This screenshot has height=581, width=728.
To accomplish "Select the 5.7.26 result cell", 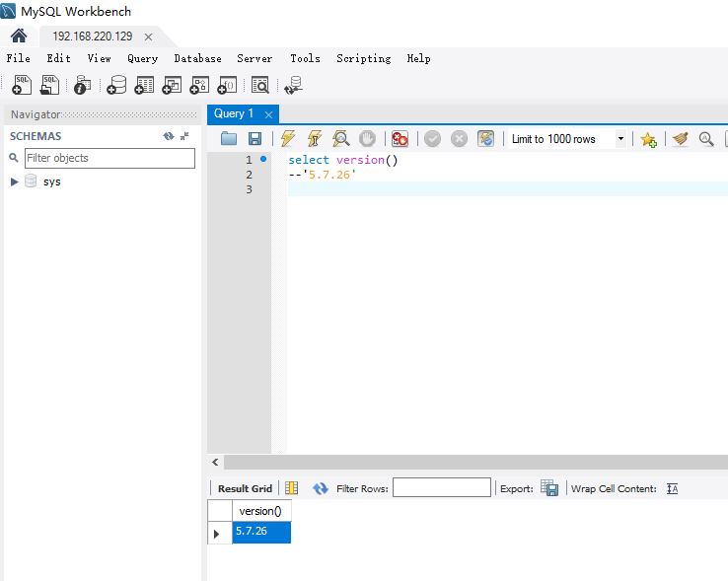I will (x=261, y=532).
